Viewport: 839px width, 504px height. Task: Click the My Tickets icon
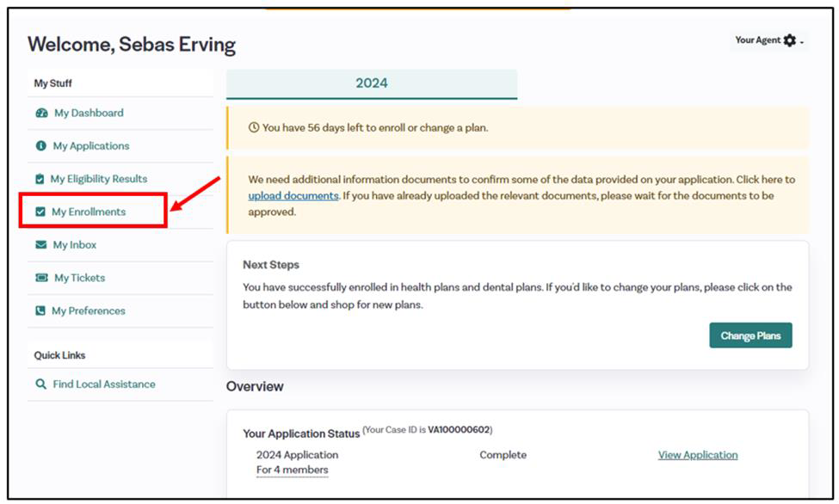click(x=41, y=279)
